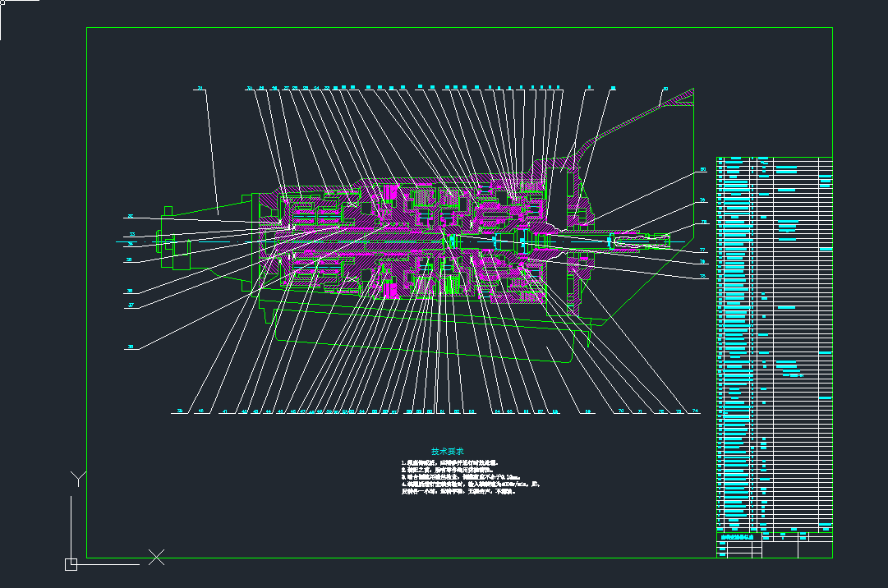The height and width of the screenshot is (588, 888).
Task: Select part callout number 75
Action: click(702, 277)
